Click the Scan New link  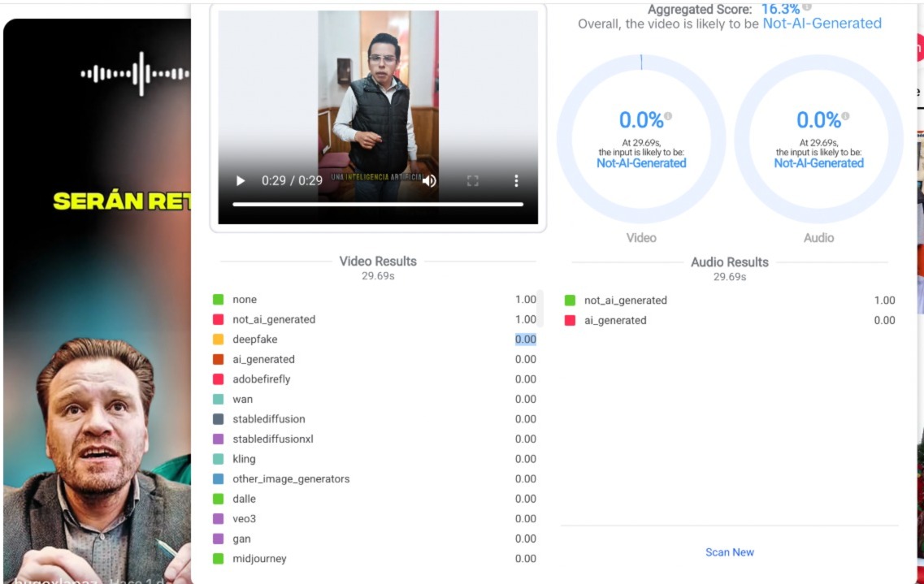[729, 552]
